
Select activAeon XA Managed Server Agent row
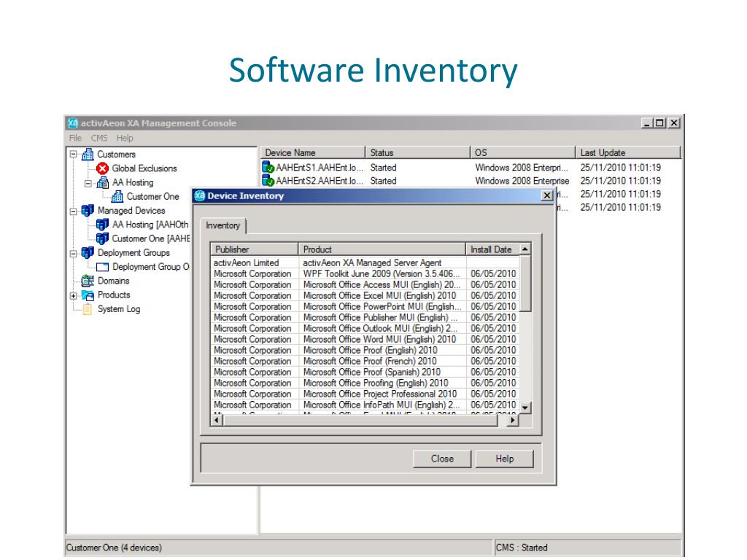pyautogui.click(x=365, y=262)
